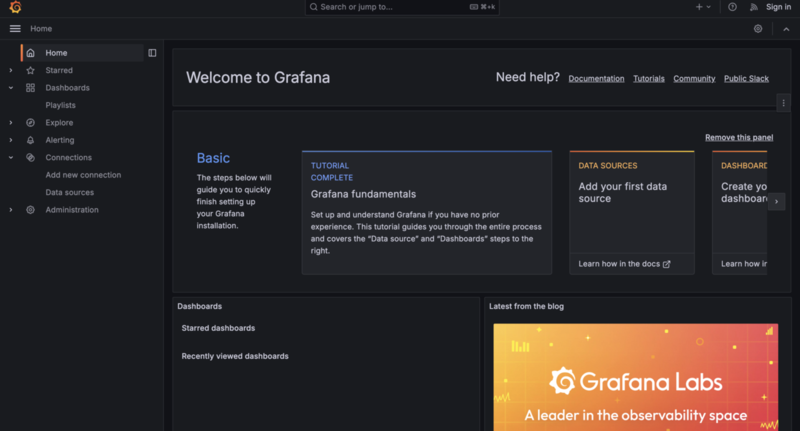Open the Documentation link
Image resolution: width=800 pixels, height=431 pixels.
click(x=596, y=79)
